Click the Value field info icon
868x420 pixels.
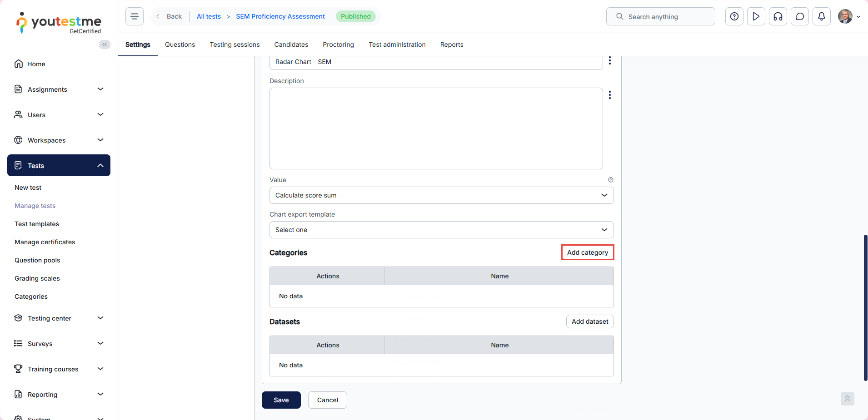[x=611, y=180]
